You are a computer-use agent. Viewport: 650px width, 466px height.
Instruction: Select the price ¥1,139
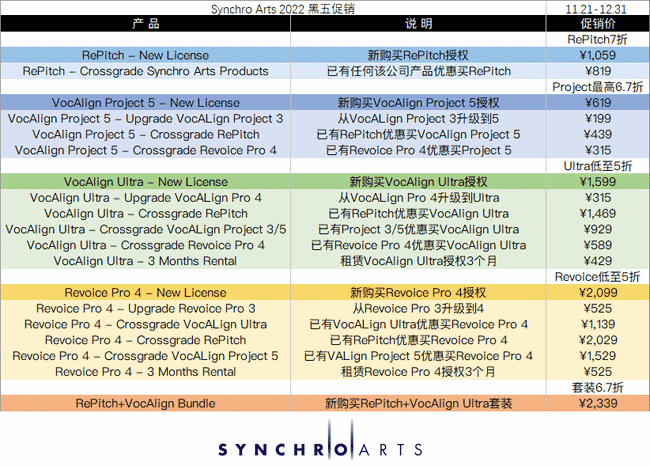coord(598,324)
